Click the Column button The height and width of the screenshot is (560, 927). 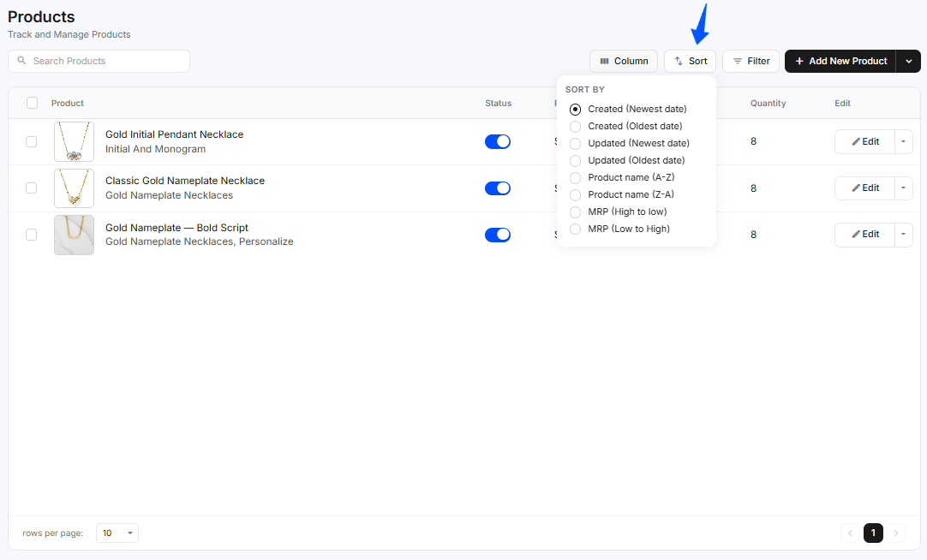point(623,61)
